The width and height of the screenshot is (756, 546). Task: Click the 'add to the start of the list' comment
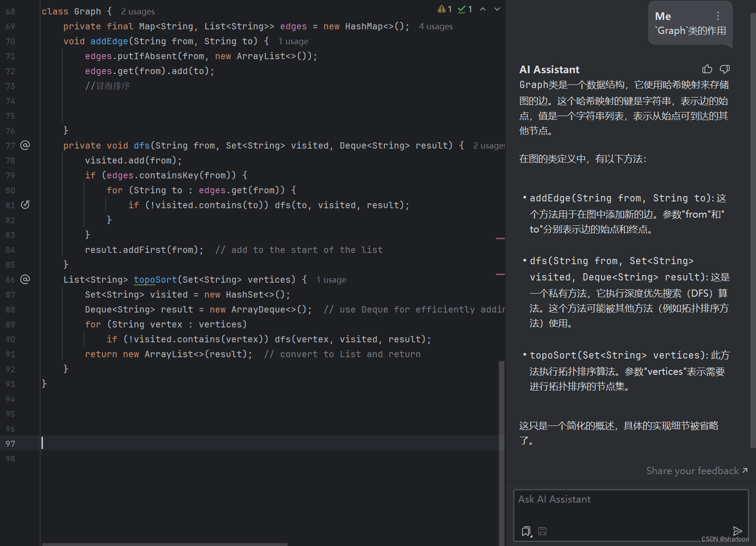(x=299, y=250)
